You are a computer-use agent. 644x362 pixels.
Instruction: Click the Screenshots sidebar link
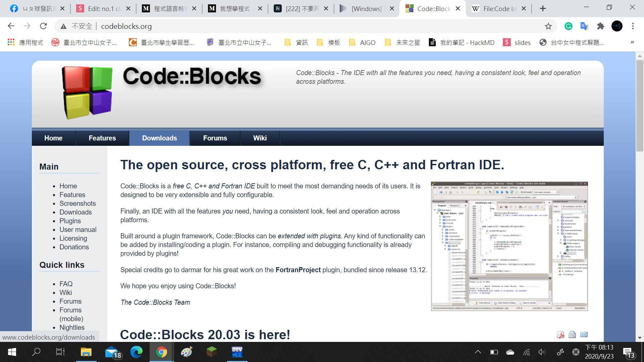(x=77, y=203)
